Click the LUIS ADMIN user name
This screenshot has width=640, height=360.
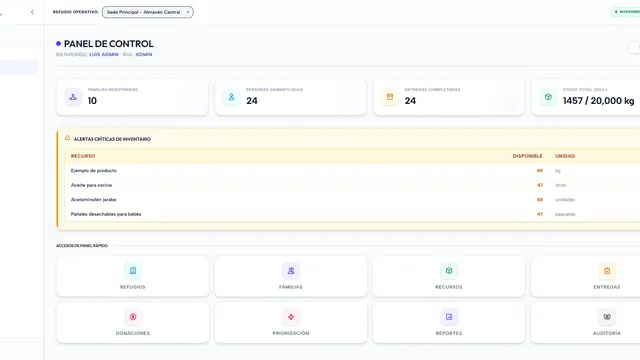click(x=104, y=54)
